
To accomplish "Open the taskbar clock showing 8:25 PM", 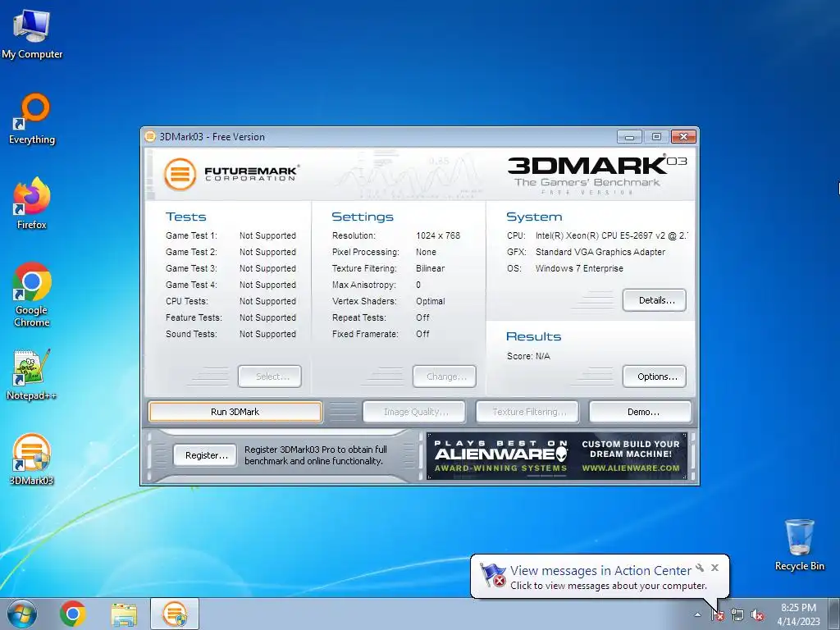I will 798,614.
